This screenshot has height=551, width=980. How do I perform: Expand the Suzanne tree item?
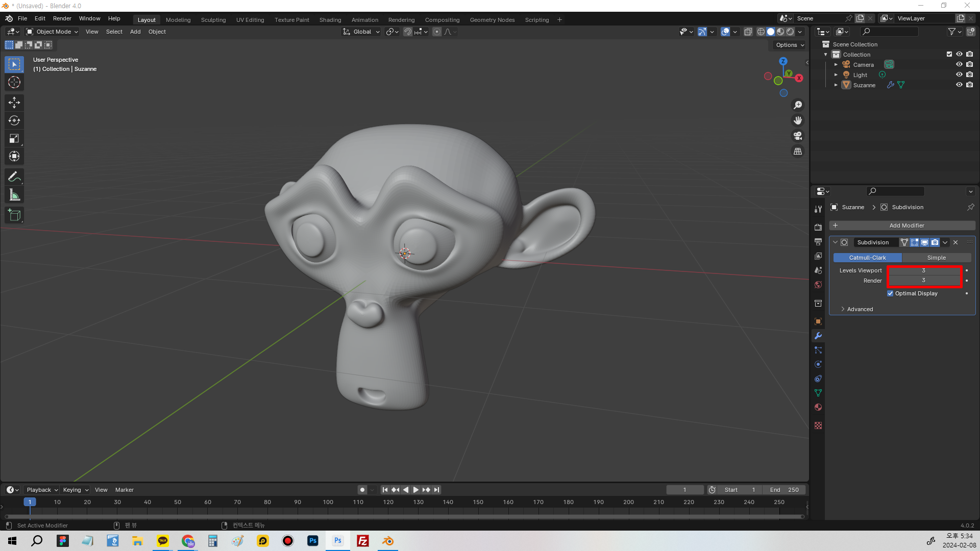pos(836,85)
